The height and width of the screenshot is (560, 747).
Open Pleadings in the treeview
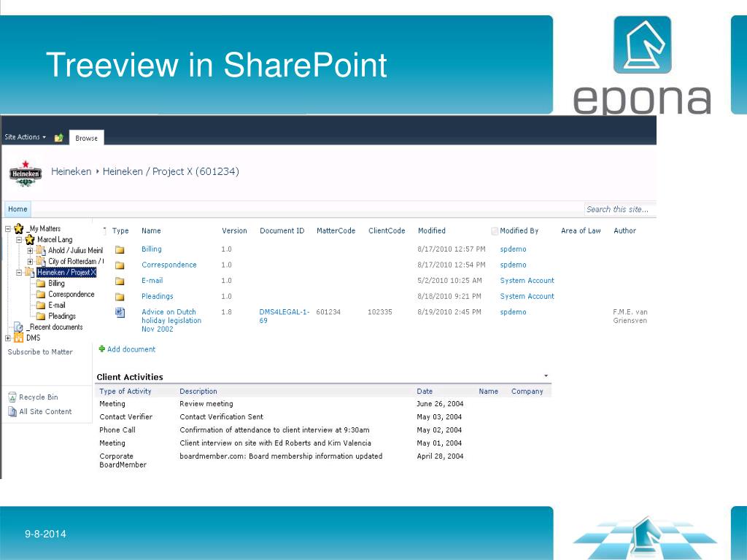pyautogui.click(x=62, y=316)
